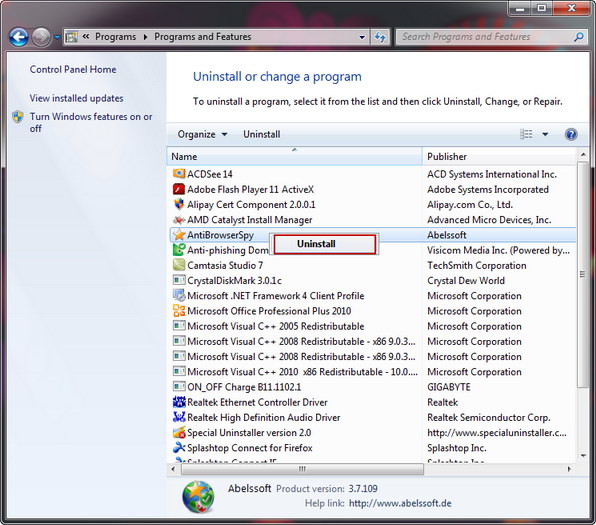Open the recent pages dropdown arrow
The width and height of the screenshot is (596, 525).
click(x=57, y=37)
